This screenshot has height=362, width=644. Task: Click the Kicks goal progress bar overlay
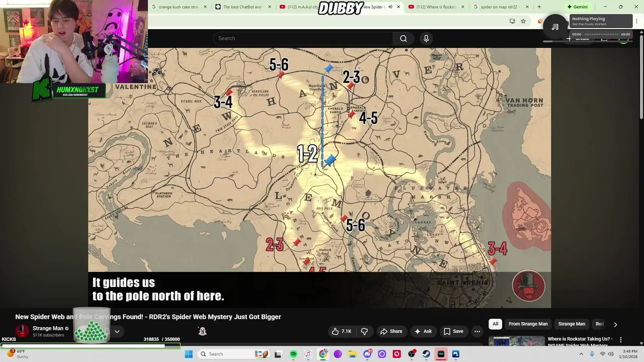(91, 345)
